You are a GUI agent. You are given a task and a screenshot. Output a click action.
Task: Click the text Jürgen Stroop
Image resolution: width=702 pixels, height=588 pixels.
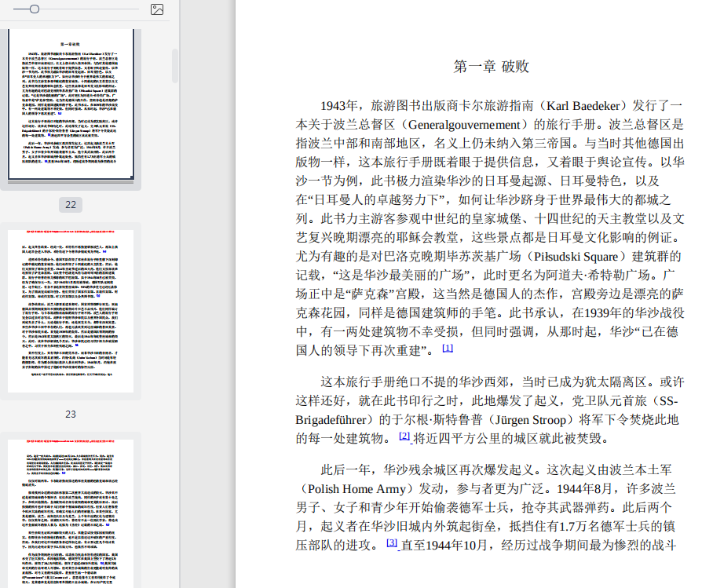point(531,420)
